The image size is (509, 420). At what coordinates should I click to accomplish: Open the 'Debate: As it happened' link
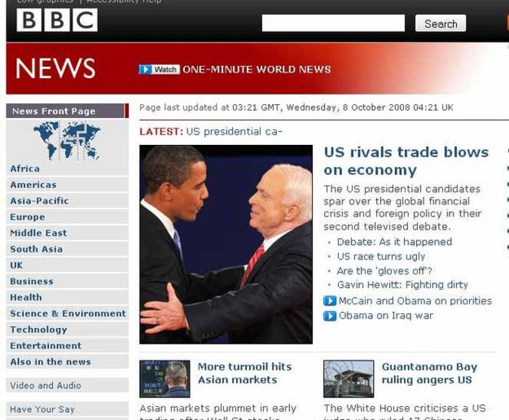(x=394, y=242)
